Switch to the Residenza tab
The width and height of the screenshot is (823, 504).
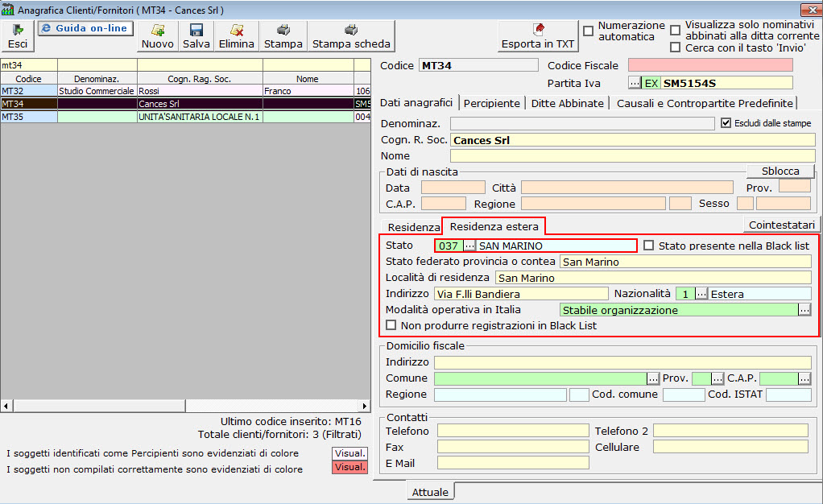[413, 227]
